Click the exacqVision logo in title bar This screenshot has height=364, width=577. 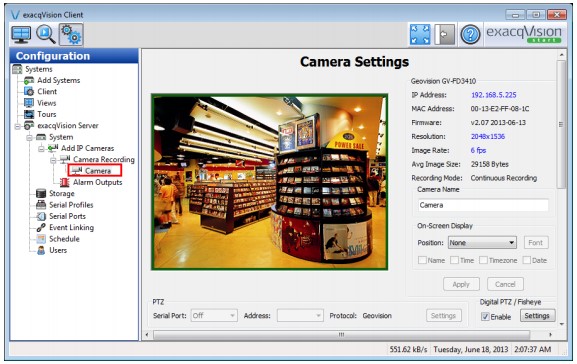pyautogui.click(x=15, y=15)
